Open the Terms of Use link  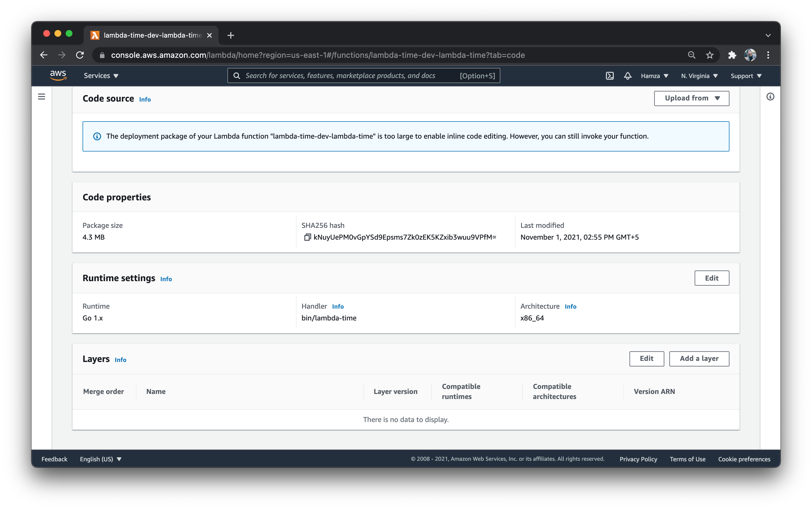(687, 459)
